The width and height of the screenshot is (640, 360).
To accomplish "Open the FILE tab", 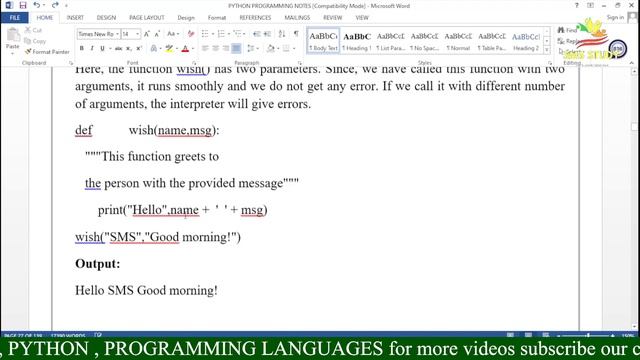I will click(x=15, y=18).
